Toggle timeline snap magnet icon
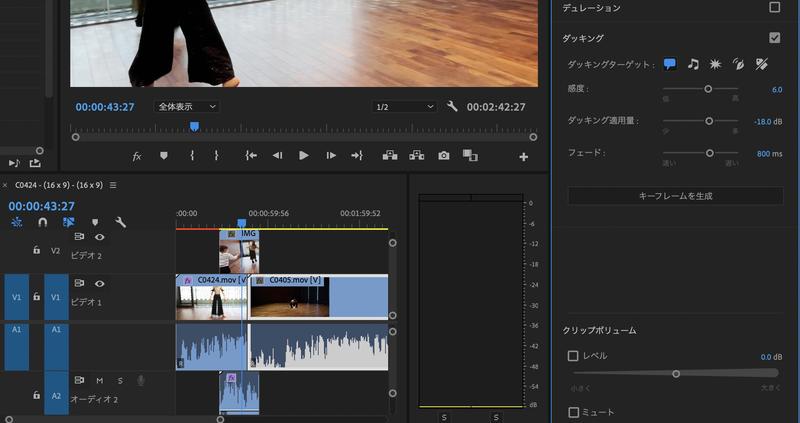800x423 pixels. 43,223
